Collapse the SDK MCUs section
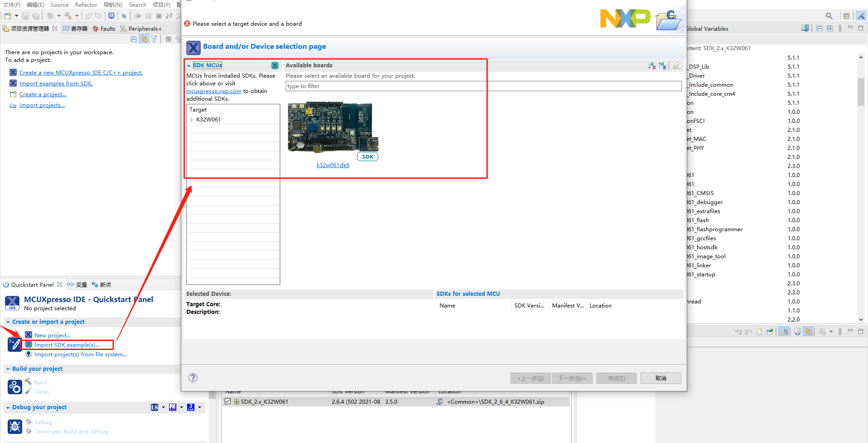The image size is (868, 443). coord(189,66)
